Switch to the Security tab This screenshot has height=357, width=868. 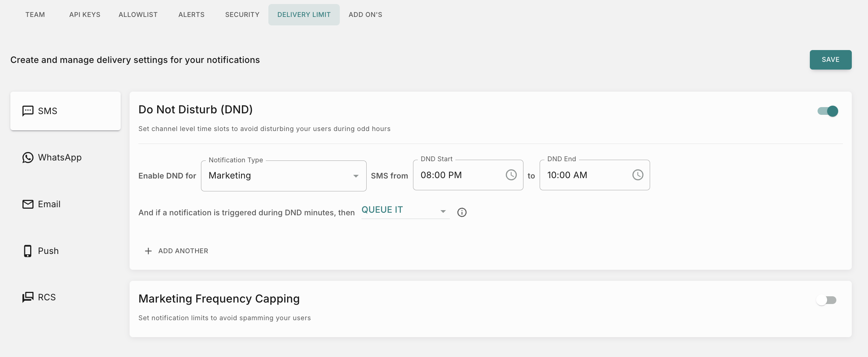(x=242, y=15)
